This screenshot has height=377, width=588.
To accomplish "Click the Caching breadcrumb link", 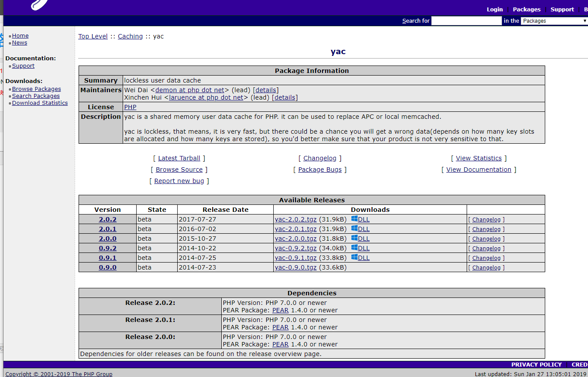I will 130,36.
